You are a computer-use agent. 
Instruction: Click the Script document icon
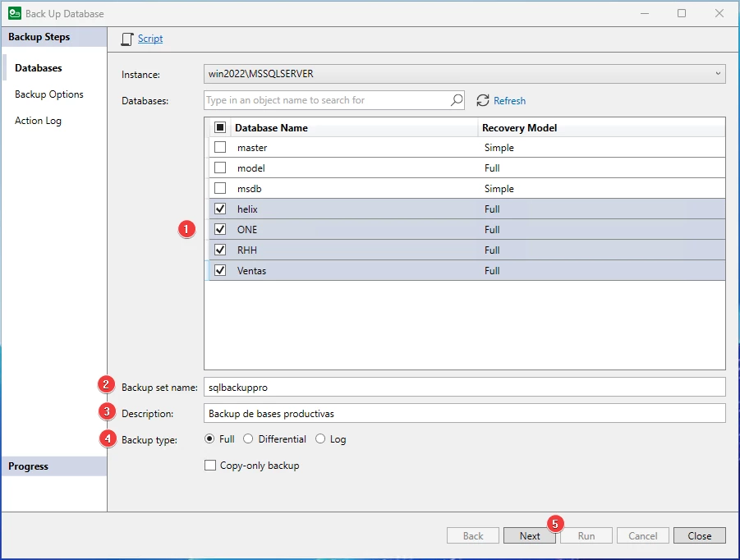coord(127,39)
